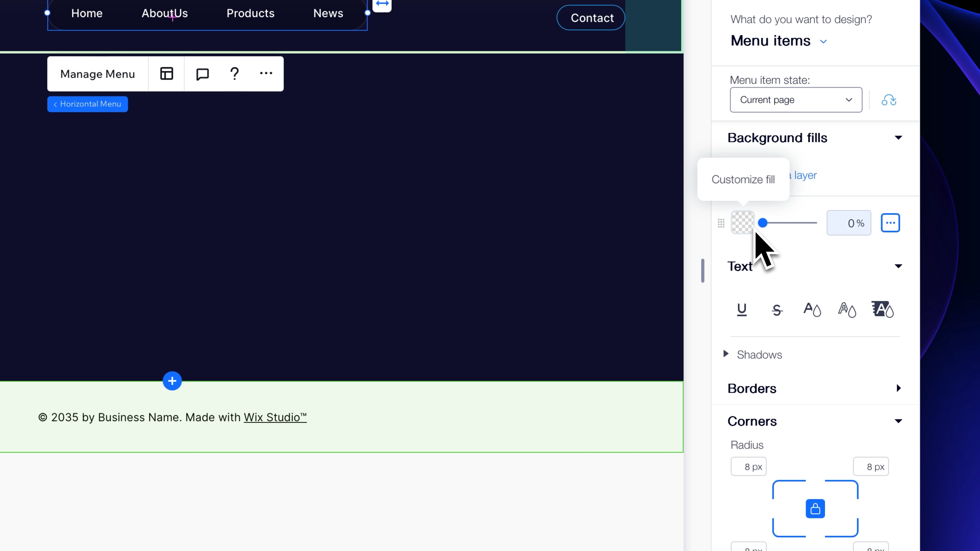This screenshot has width=980, height=551.
Task: Select the Products menu item
Action: (x=250, y=13)
